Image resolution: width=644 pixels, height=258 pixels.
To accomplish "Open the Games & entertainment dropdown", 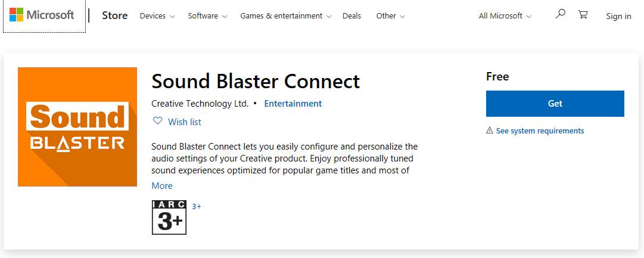I will click(x=285, y=16).
